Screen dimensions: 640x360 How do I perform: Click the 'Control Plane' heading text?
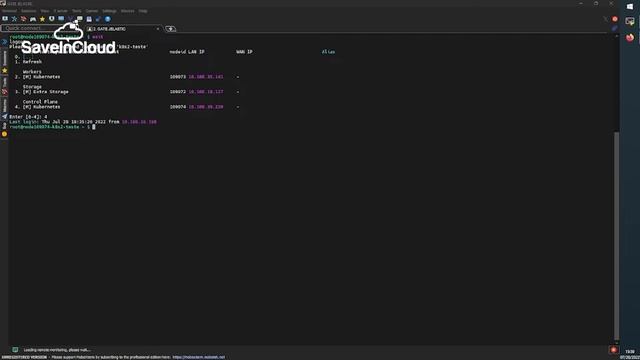click(x=40, y=102)
